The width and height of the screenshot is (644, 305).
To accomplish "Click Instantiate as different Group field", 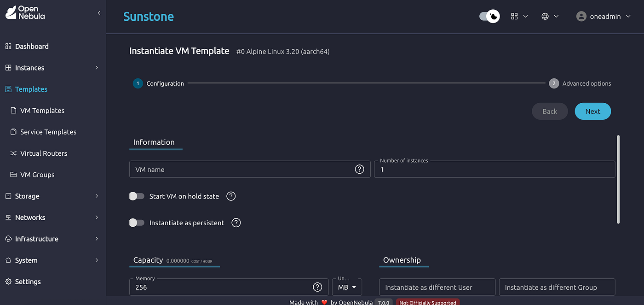I will 557,287.
